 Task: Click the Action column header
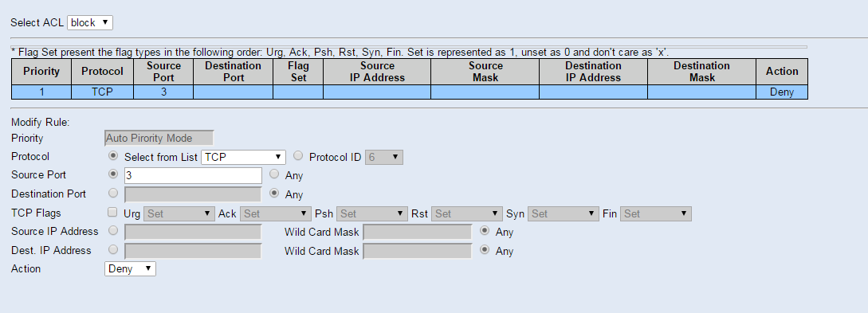782,72
